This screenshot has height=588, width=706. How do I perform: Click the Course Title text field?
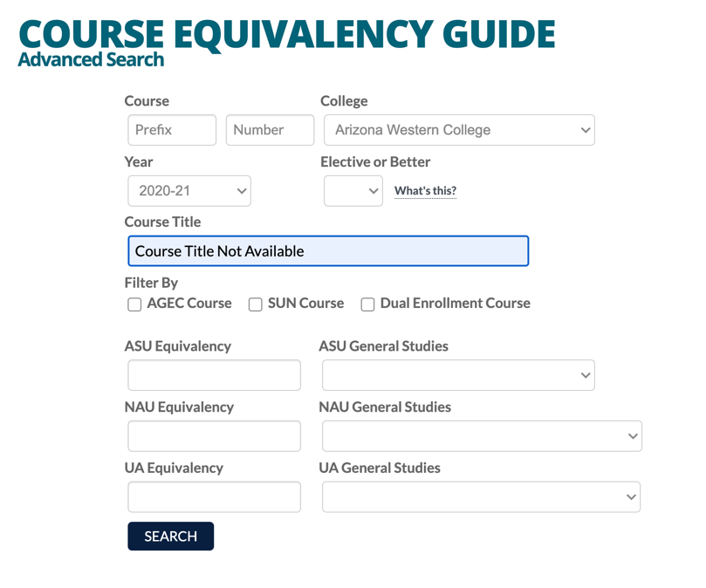click(328, 251)
